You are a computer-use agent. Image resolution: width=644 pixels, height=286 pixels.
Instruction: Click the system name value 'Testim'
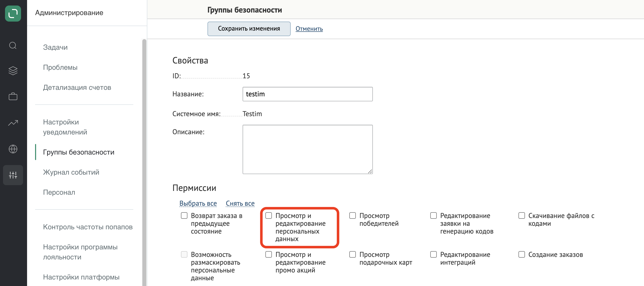pos(252,114)
